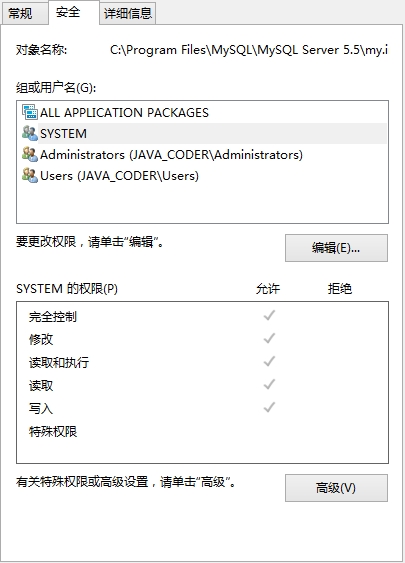The height and width of the screenshot is (563, 405).
Task: Select Administrators (JAVA_CODER\Administrators) entry
Action: (171, 155)
